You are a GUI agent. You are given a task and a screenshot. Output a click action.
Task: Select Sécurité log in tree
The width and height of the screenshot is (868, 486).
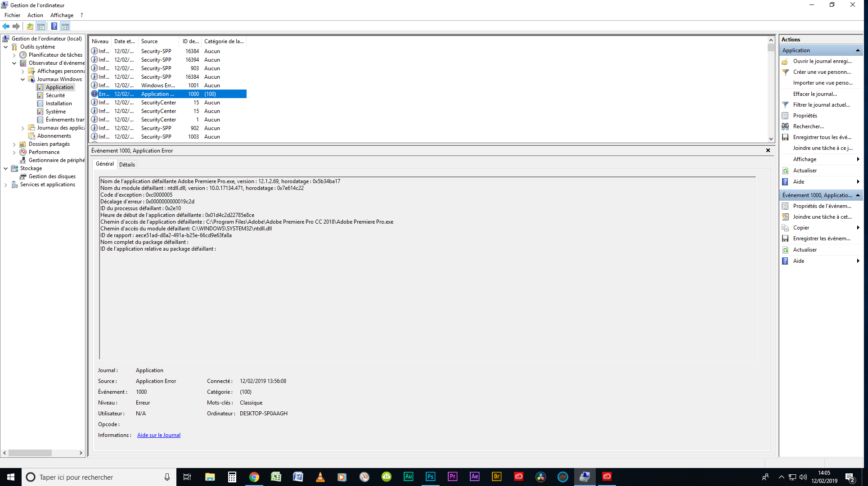coord(55,95)
